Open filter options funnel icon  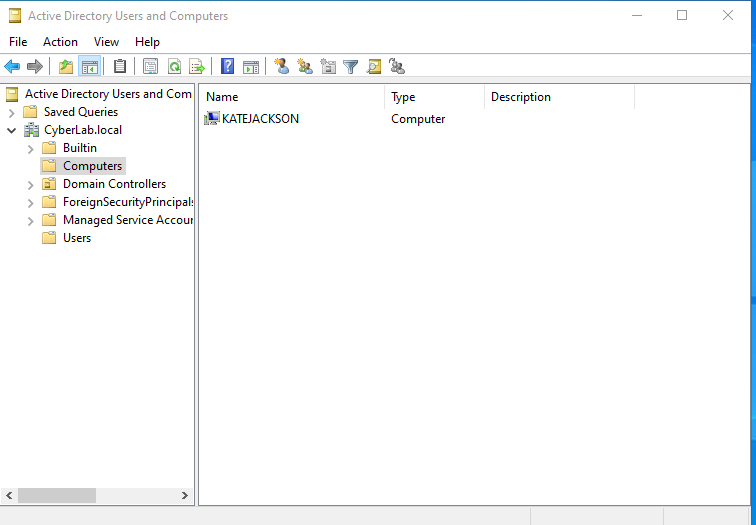point(351,67)
